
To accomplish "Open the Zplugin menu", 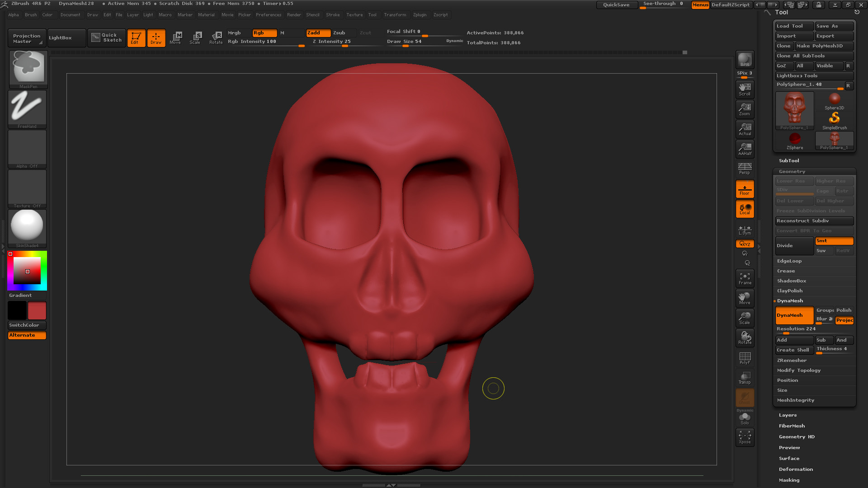I will point(420,14).
